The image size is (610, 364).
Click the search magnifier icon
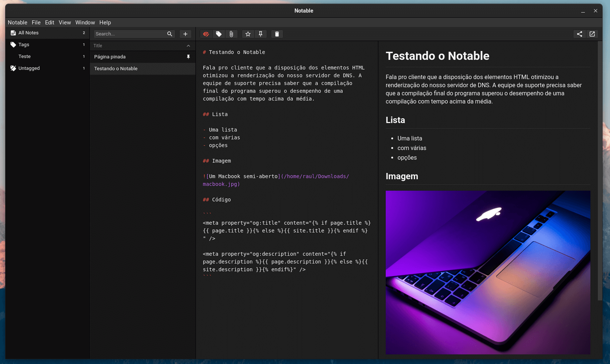click(170, 34)
